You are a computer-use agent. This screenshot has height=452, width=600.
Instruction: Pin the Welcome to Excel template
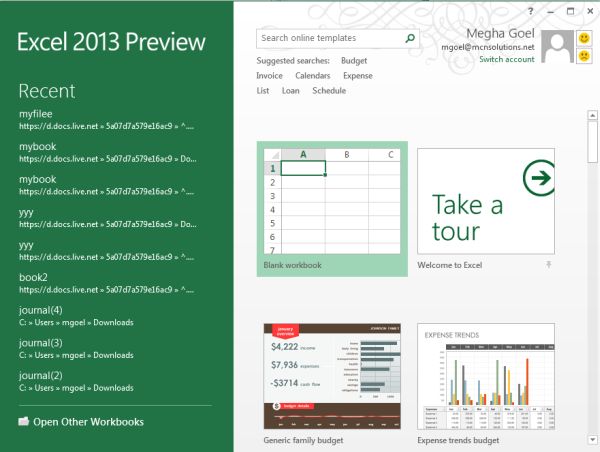(548, 264)
